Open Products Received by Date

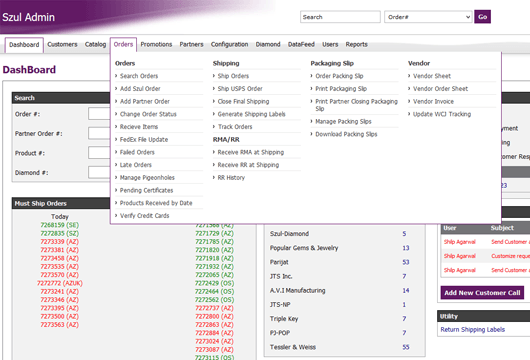(156, 203)
